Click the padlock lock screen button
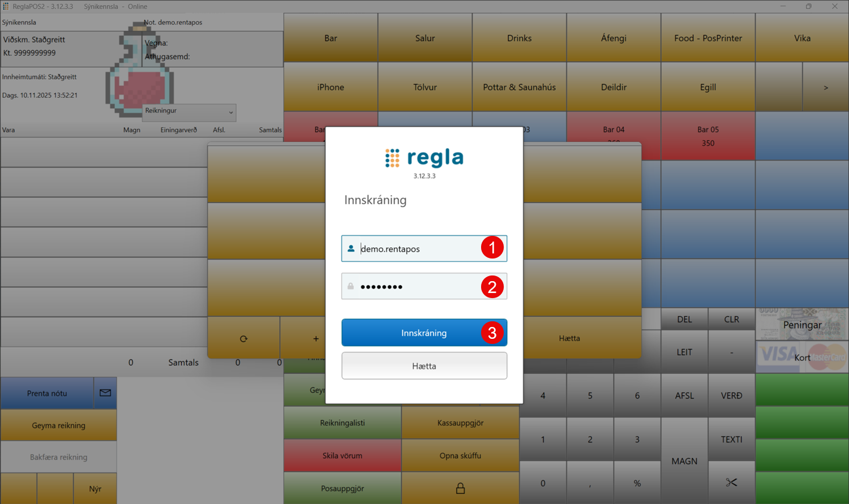849x504 pixels. [x=460, y=488]
